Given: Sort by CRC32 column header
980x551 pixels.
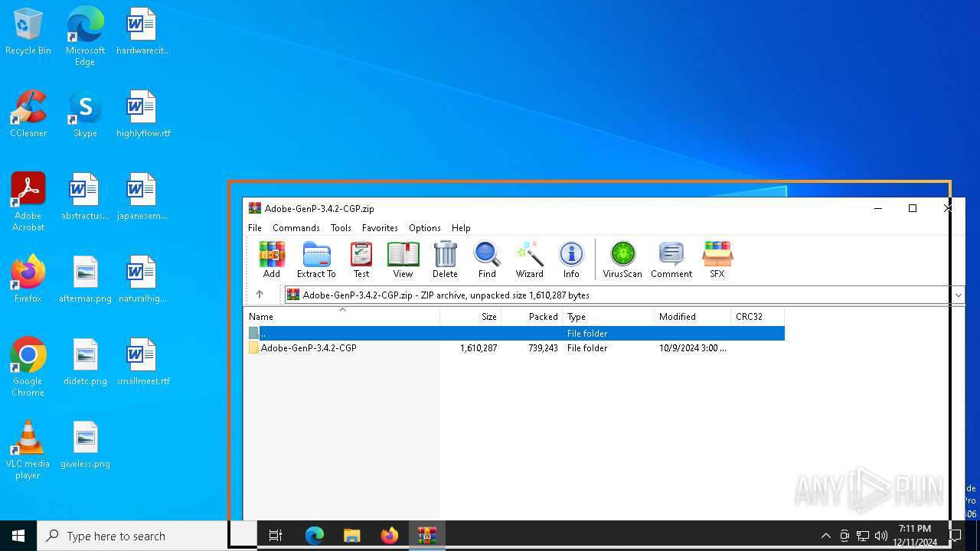Looking at the screenshot, I should (x=758, y=316).
